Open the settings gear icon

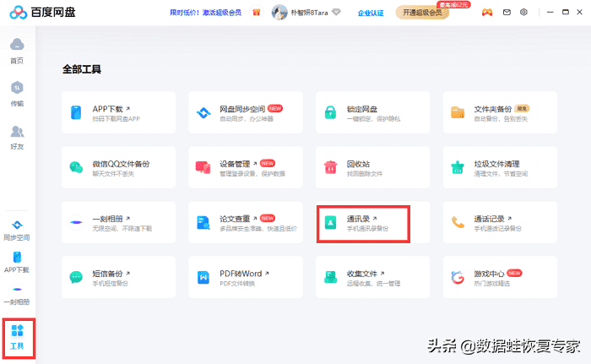coord(524,12)
